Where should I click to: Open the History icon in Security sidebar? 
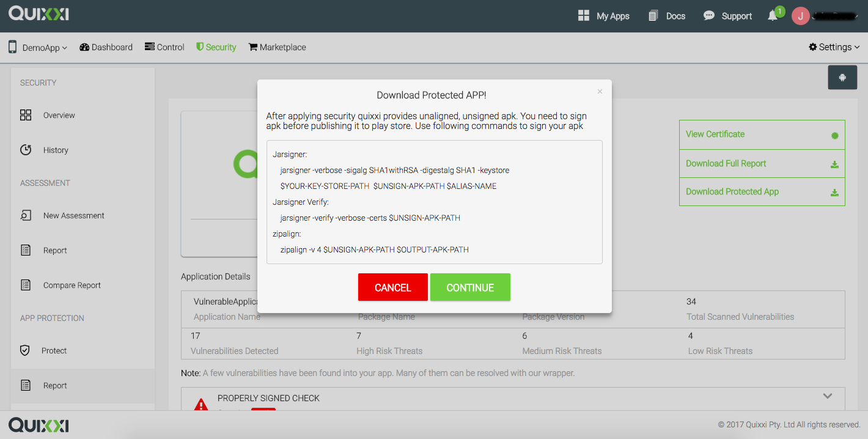click(25, 150)
